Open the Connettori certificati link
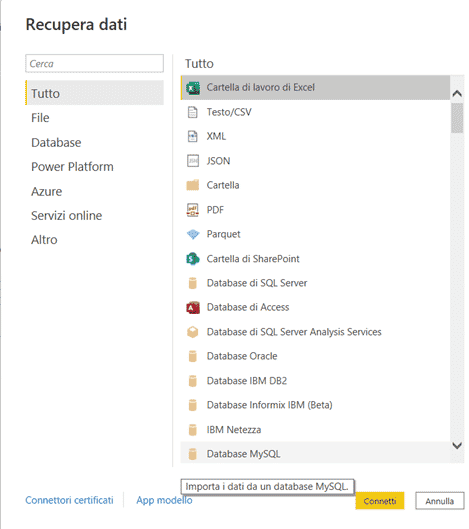The width and height of the screenshot is (469, 529). point(70,500)
